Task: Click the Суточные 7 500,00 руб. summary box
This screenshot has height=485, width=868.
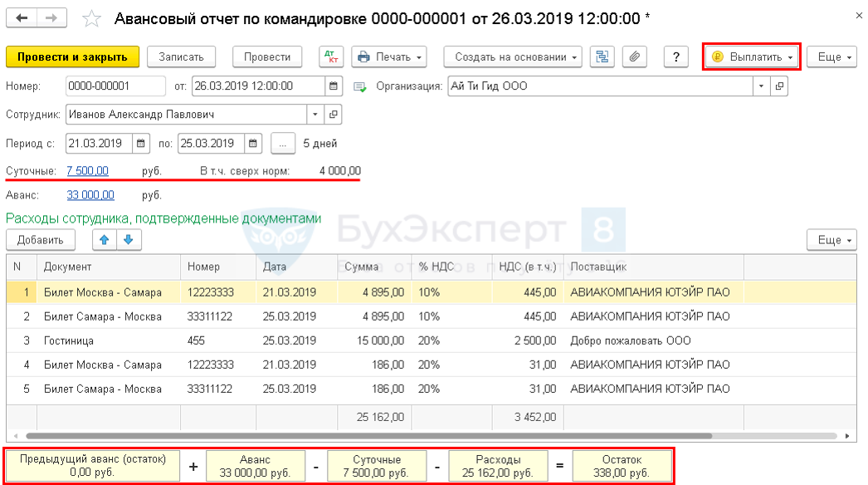Action: (x=377, y=466)
